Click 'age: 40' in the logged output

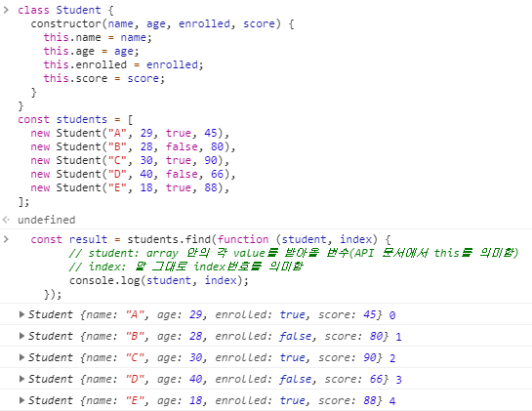pos(180,379)
